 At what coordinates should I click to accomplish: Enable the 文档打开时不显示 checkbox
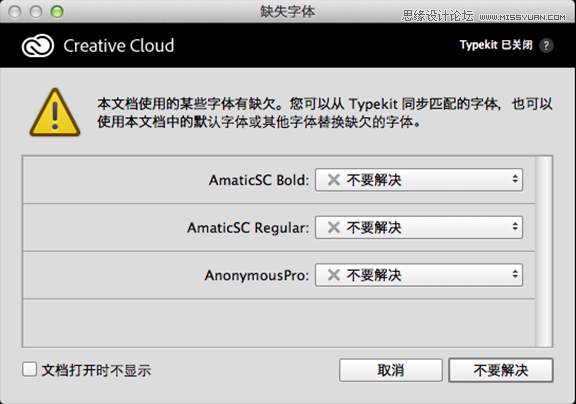29,369
